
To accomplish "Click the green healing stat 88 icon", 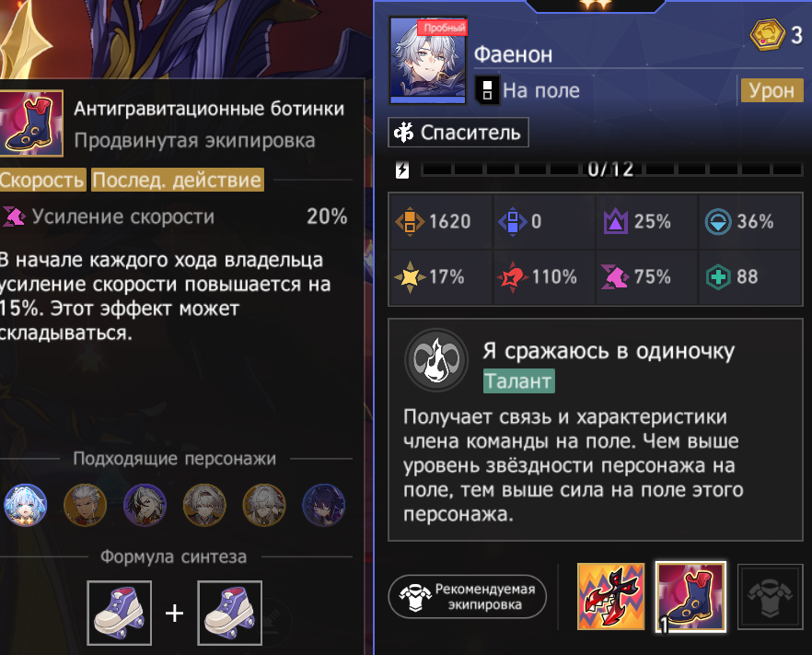I will (x=718, y=277).
